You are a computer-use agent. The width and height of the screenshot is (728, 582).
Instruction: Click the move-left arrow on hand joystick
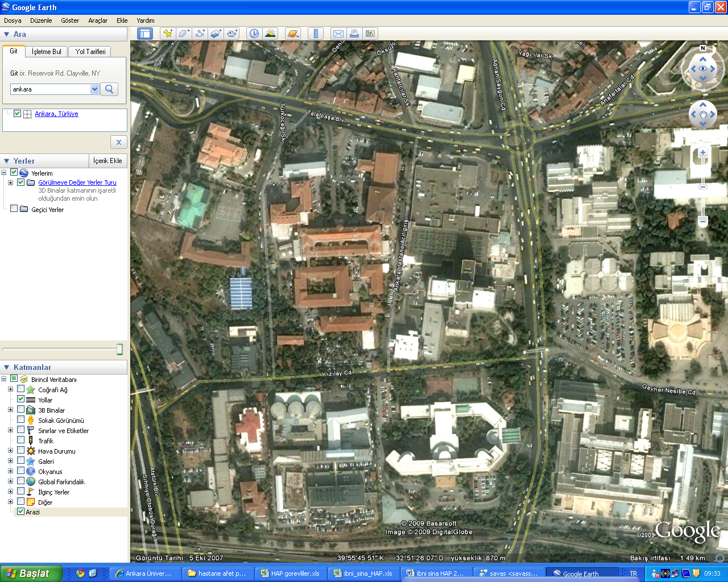[693, 114]
